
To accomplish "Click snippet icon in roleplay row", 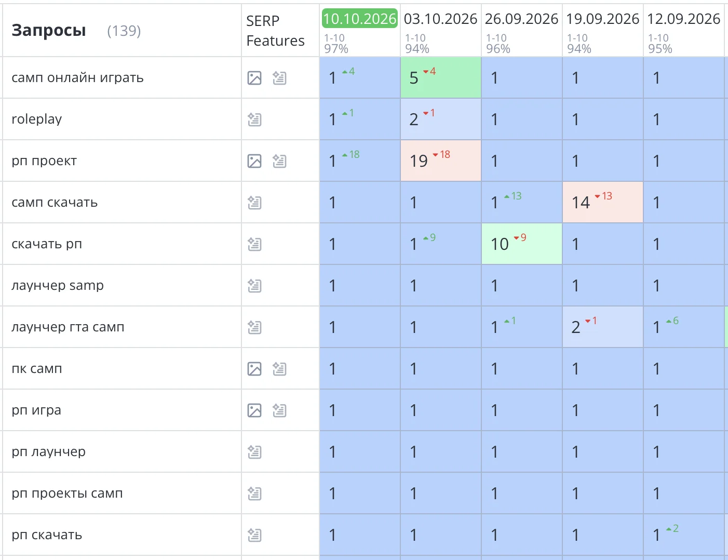I will click(254, 119).
